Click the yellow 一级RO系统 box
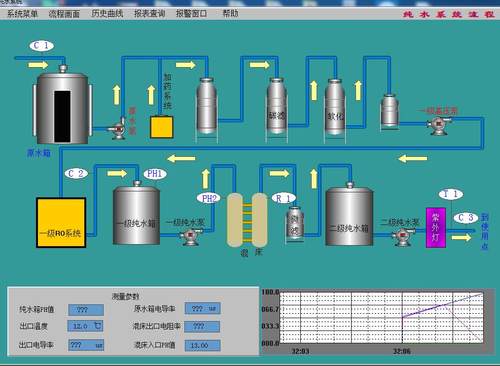500x366 pixels. 61,222
